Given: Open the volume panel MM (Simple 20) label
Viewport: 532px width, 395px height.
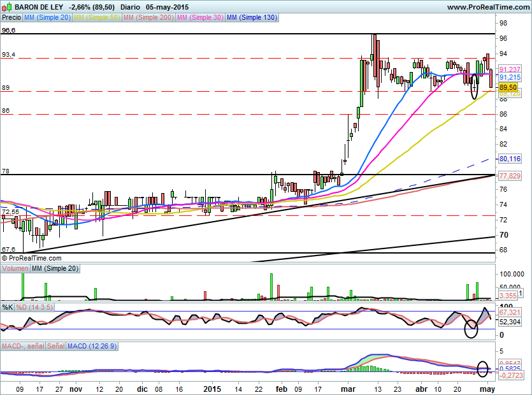Looking at the screenshot, I should pyautogui.click(x=55, y=268).
